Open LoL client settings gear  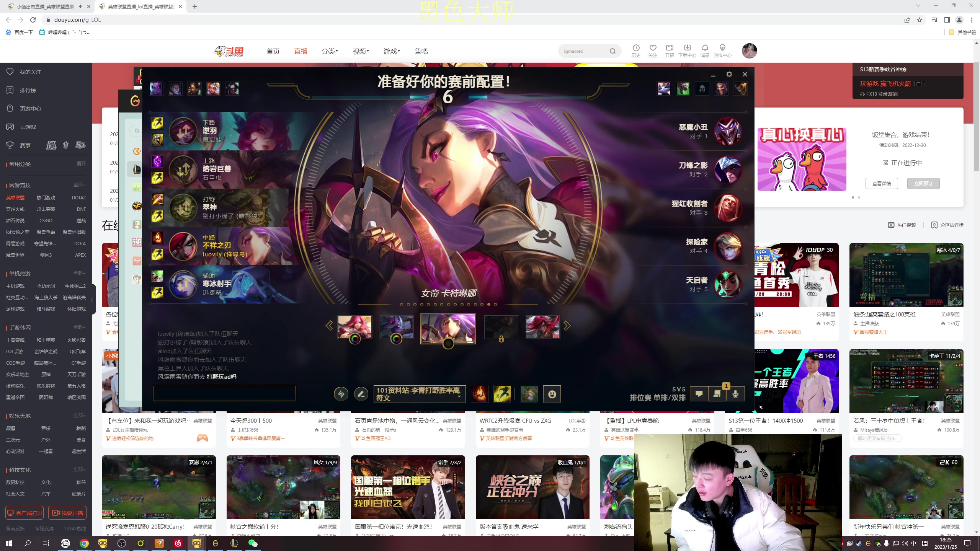729,74
